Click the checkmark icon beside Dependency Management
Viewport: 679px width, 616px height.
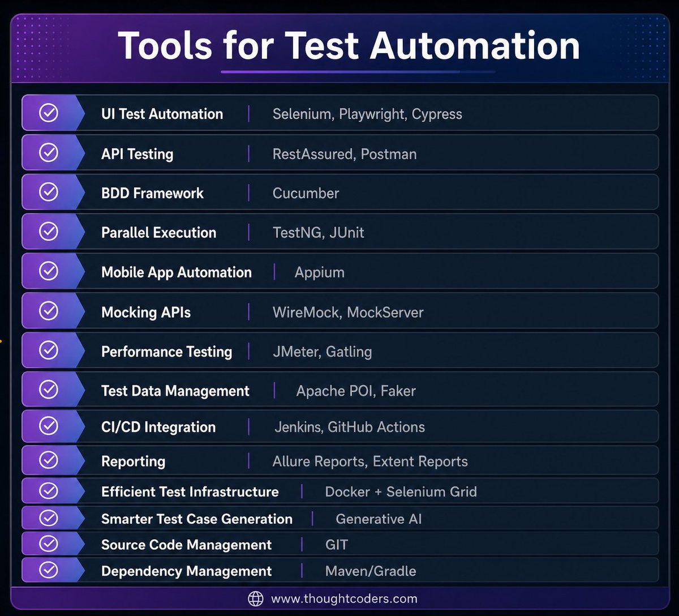pyautogui.click(x=49, y=570)
